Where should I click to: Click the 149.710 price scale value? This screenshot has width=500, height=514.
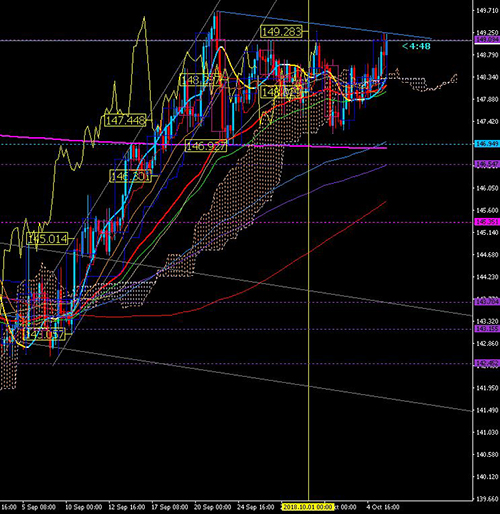[487, 11]
